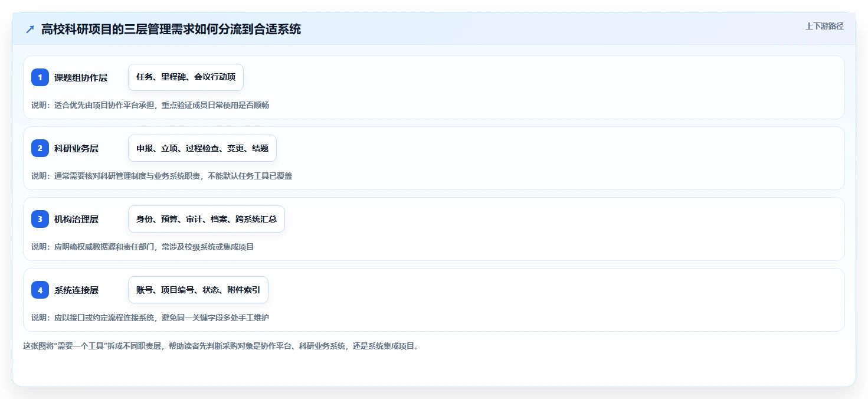The width and height of the screenshot is (868, 399).
Task: Select the 科研业务层 heading
Action: [76, 148]
